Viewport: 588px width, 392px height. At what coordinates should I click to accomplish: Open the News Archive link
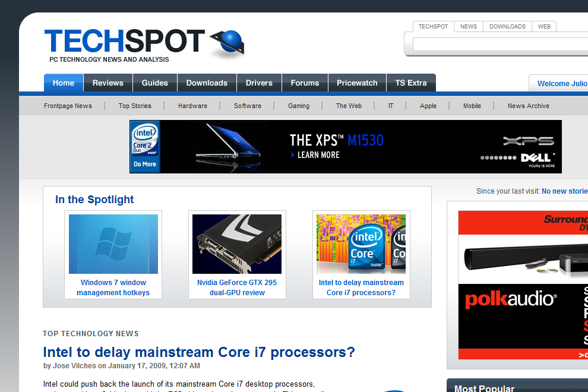(x=528, y=106)
